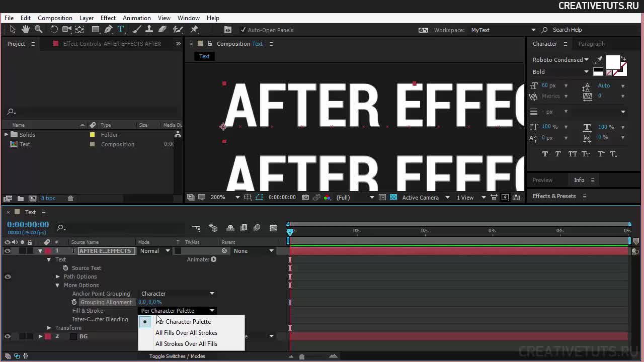Apply Faux Bold style button

coord(545,154)
